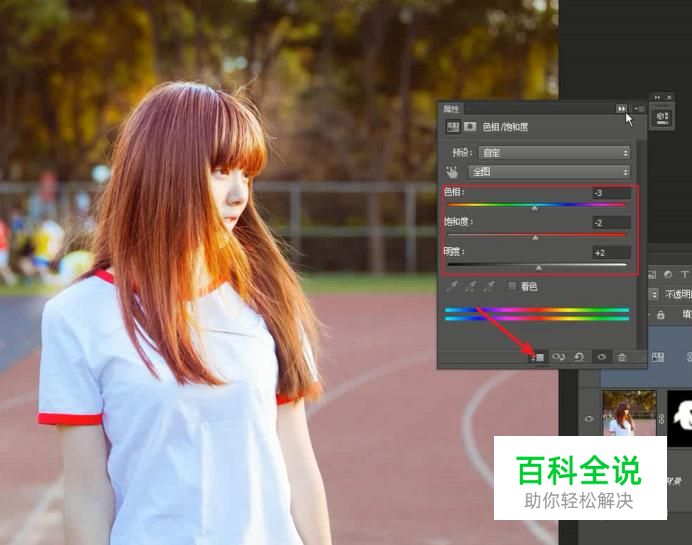Select the mask icon in Properties header

coord(470,127)
